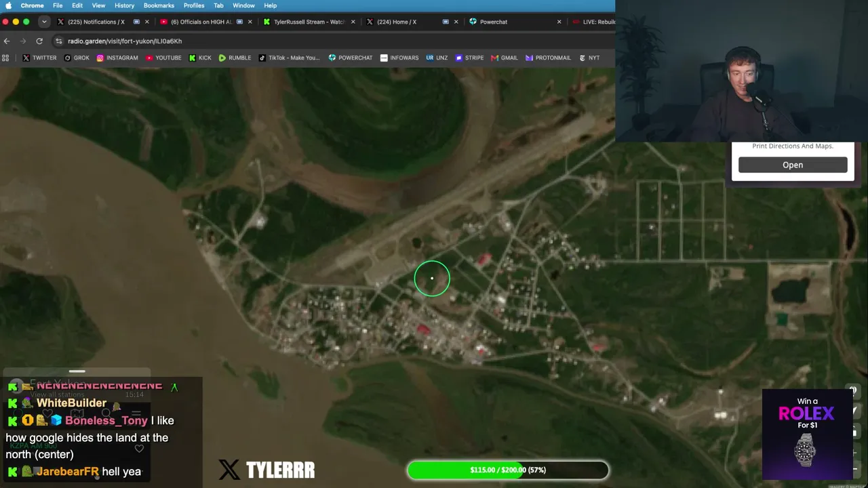Close the Powerchat tab
This screenshot has width=868, height=488.
(559, 22)
